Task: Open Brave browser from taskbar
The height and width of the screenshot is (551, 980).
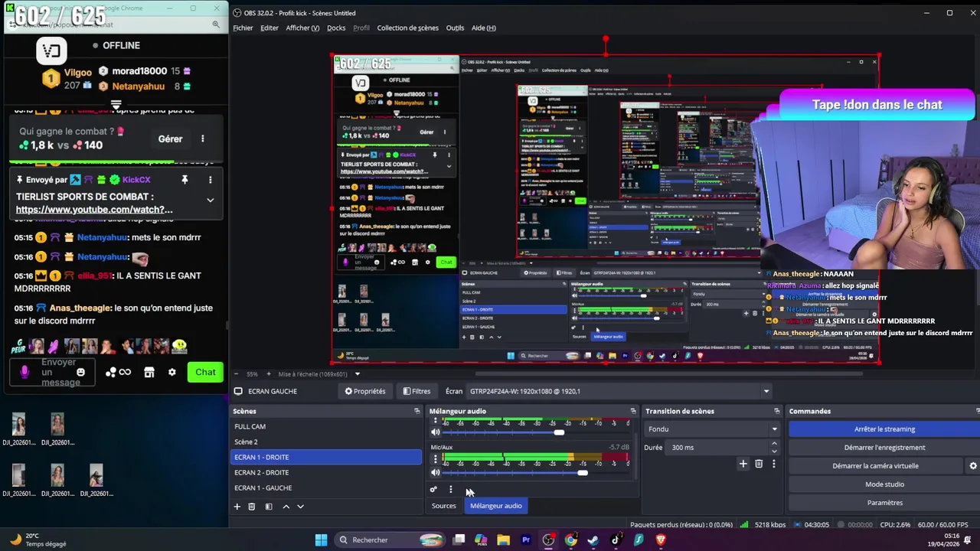Action: 661,540
